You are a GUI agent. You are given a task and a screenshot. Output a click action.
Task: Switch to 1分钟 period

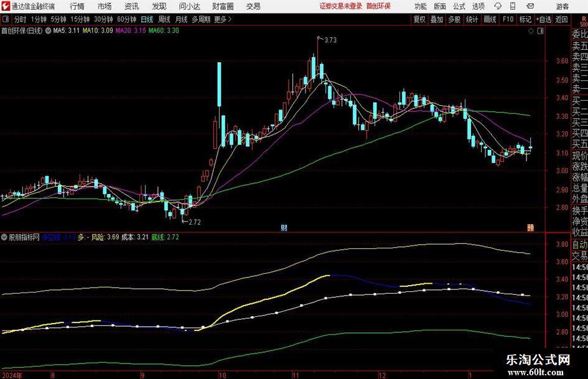tap(39, 19)
